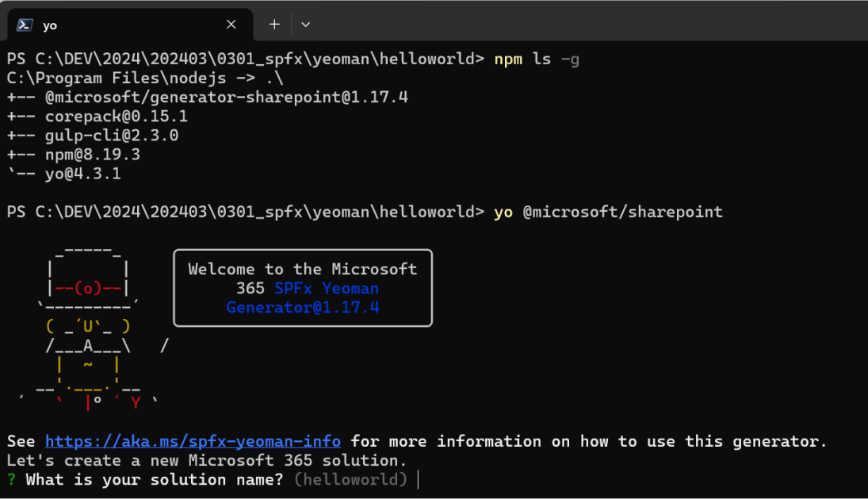The image size is (868, 499).
Task: Open the aka.ms/spfx-yeoman-info link
Action: pyautogui.click(x=193, y=441)
